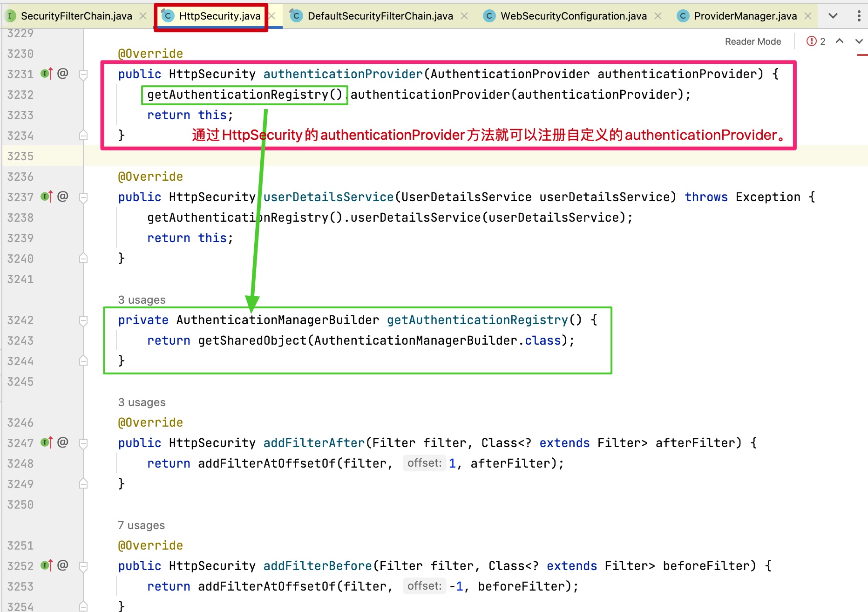Collapse getAuthenticationRegistry method at line 3242
Viewport: 868px width, 612px height.
tap(83, 320)
